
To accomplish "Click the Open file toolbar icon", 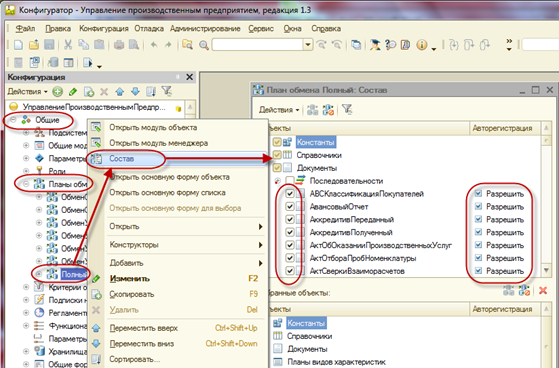I will click(34, 45).
